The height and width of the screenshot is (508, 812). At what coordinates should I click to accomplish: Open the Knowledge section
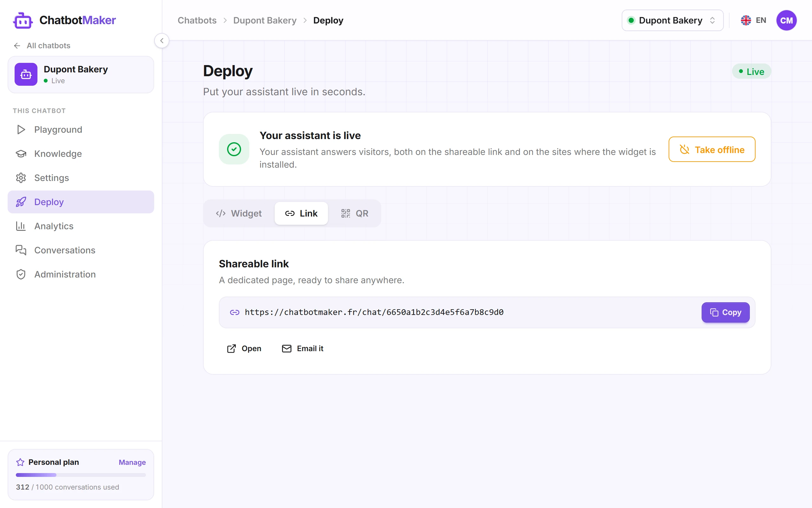[x=81, y=154]
